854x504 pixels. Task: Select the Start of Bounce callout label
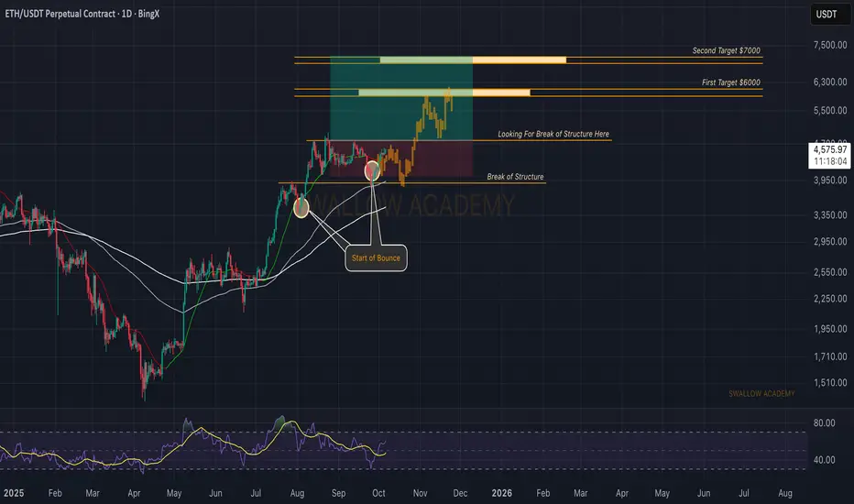[x=376, y=257]
